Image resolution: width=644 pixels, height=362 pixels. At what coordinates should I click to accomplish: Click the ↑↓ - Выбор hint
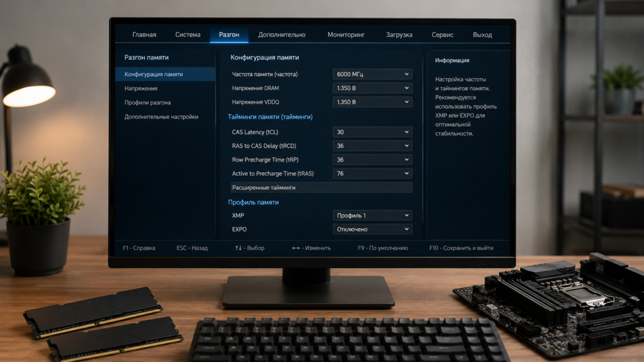coord(250,248)
